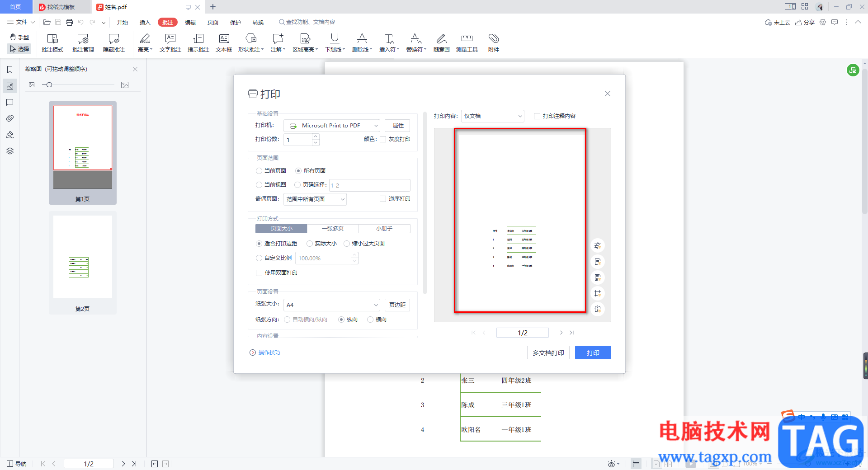Screen dimensions: 868x470
Task: Select the Strikethrough tool (删除线)
Action: click(362, 43)
